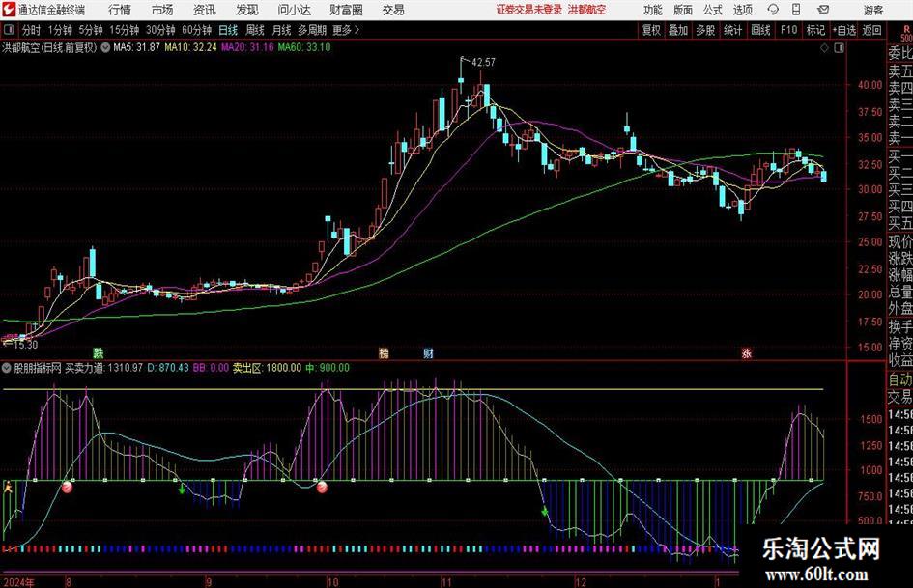The image size is (913, 588).
Task: Open the 发现 menu
Action: point(247,10)
